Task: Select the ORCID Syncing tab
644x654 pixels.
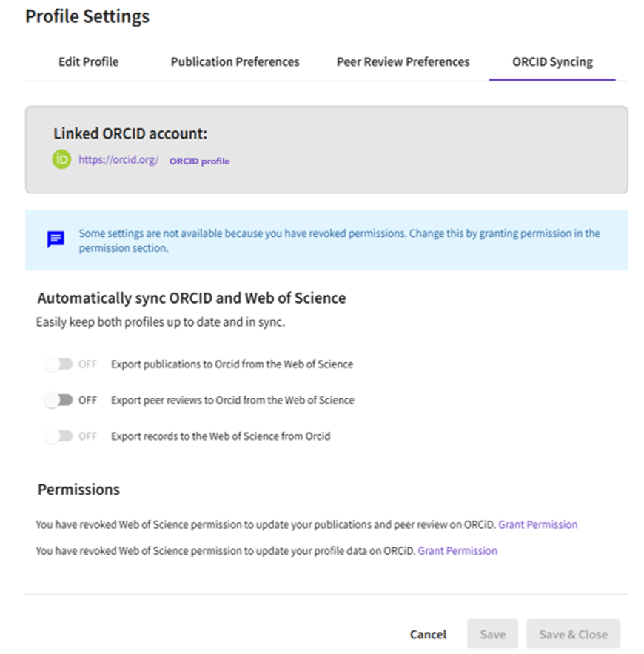Action: point(552,61)
